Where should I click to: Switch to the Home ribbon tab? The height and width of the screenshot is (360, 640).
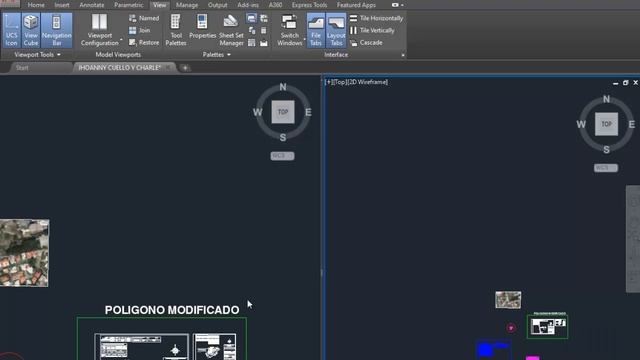36,5
